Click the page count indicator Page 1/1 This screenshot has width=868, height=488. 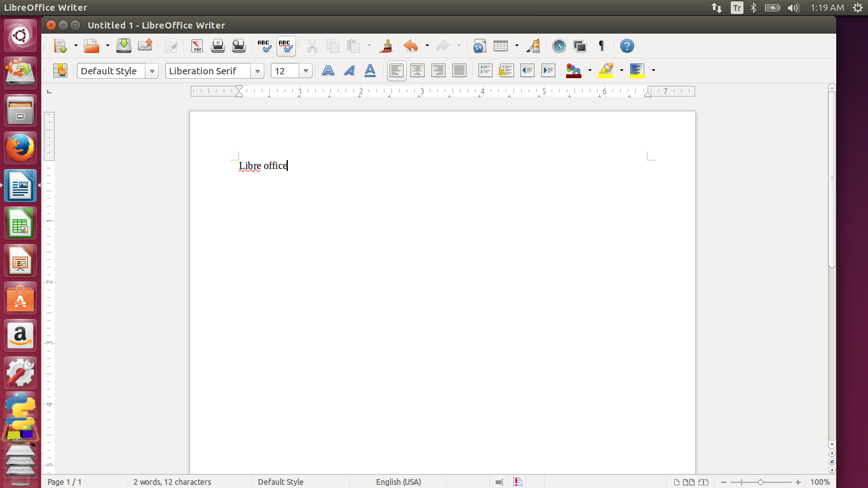point(64,482)
